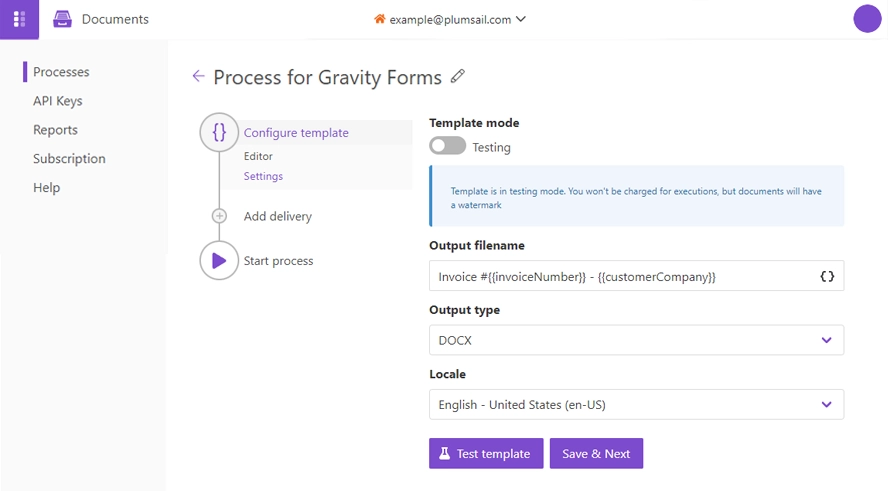The width and height of the screenshot is (888, 491).
Task: Open the Output type DOCX dropdown
Action: click(x=637, y=340)
